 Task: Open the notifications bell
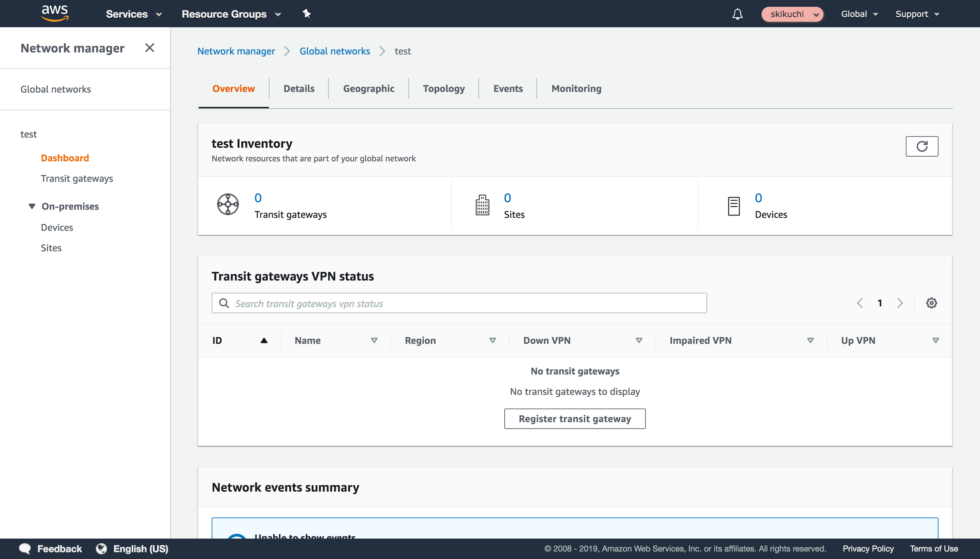(x=737, y=14)
